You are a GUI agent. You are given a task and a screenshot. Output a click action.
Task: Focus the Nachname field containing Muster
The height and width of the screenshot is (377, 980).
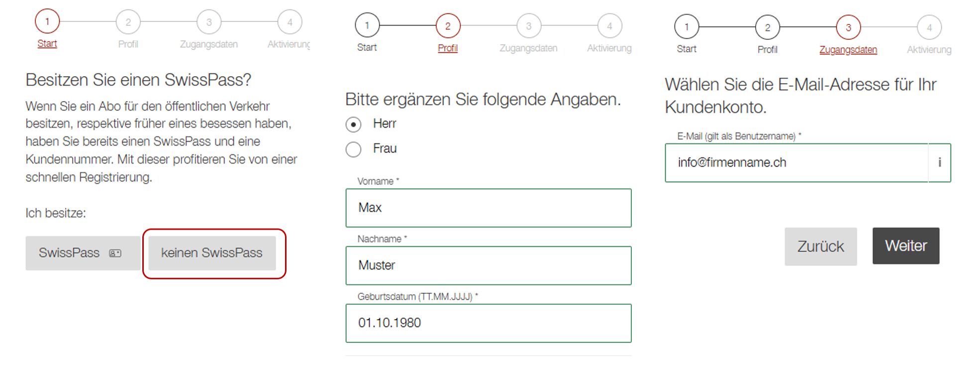[x=489, y=265]
